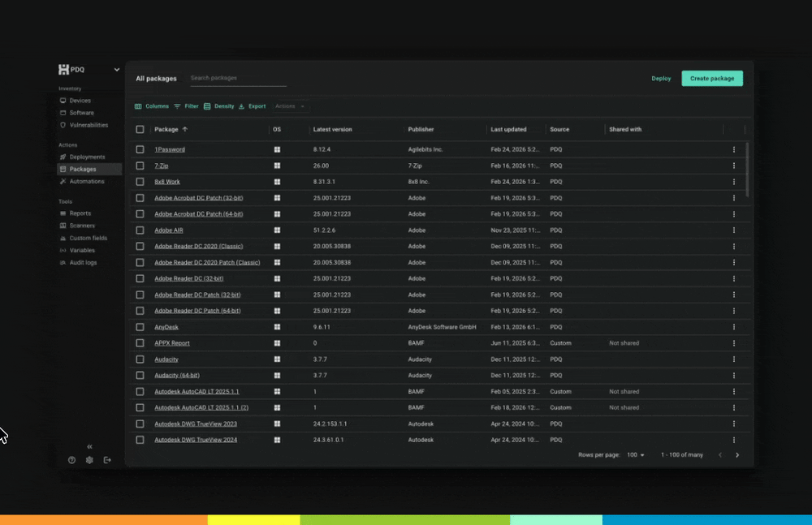Screen dimensions: 812x525
Task: Check the select-all packages header checkbox
Action: (x=140, y=129)
